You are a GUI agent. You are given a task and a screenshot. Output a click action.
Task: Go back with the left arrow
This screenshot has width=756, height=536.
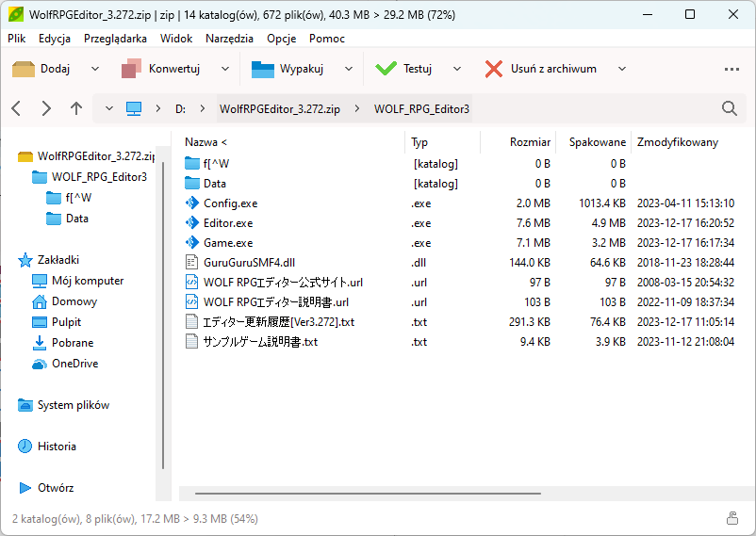click(16, 108)
